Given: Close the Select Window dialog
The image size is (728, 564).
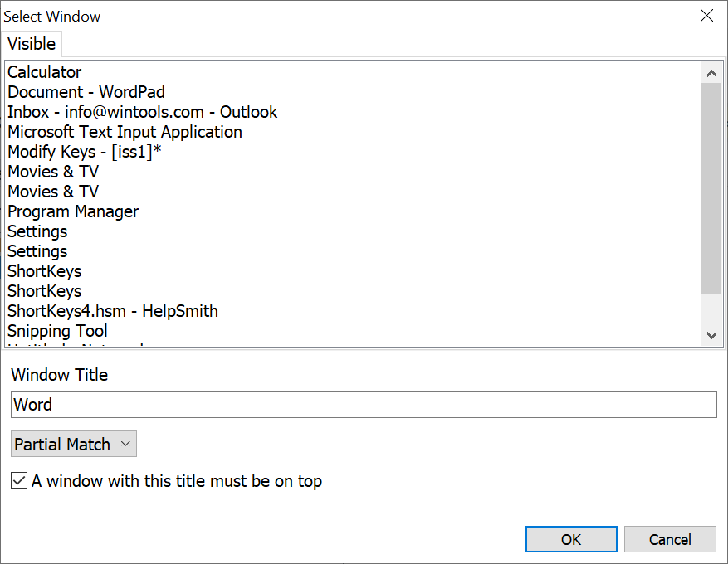Looking at the screenshot, I should tap(706, 16).
